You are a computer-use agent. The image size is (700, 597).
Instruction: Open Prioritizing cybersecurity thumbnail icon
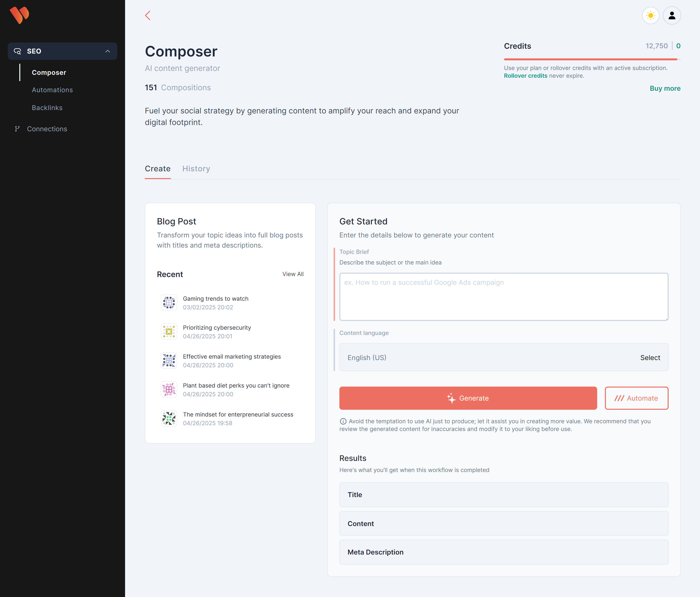[169, 331]
